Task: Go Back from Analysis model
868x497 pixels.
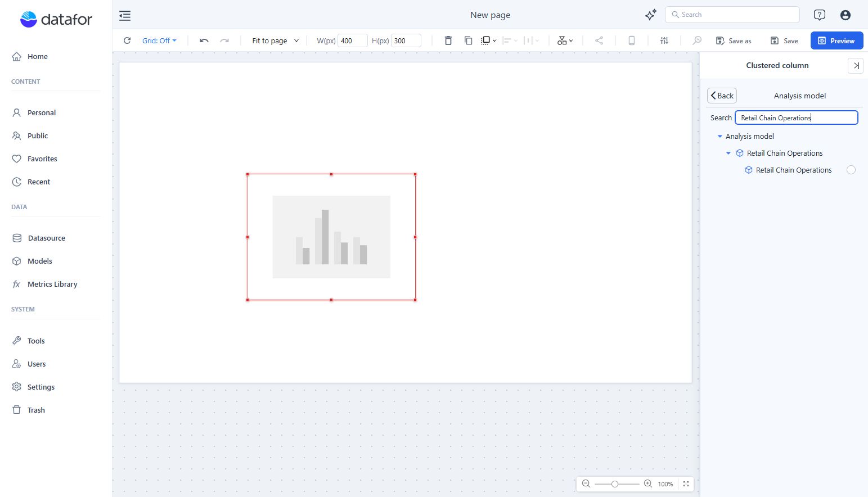Action: 722,96
